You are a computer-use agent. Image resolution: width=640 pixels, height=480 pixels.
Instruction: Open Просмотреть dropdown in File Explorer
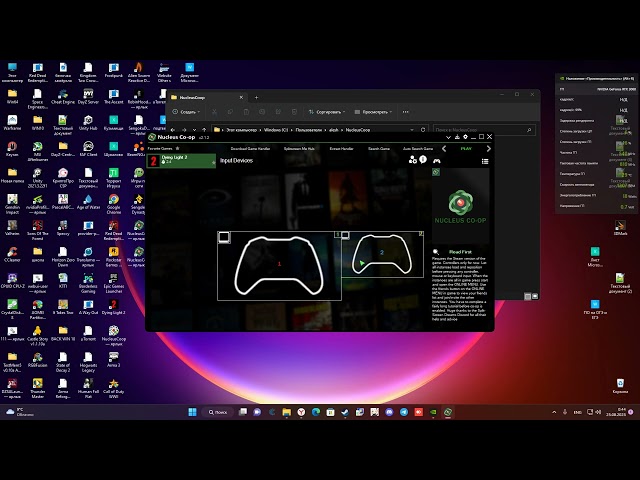pos(373,112)
